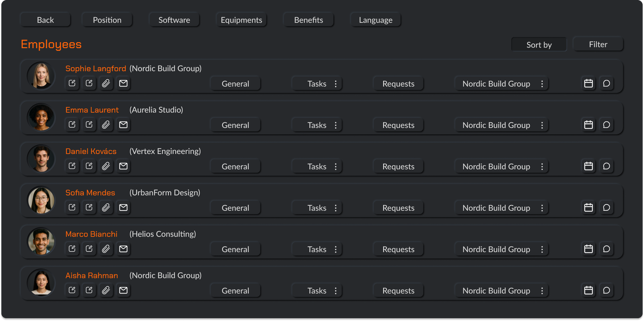Image resolution: width=644 pixels, height=321 pixels.
Task: Click Aisha Rahman's envelope icon
Action: tap(124, 290)
